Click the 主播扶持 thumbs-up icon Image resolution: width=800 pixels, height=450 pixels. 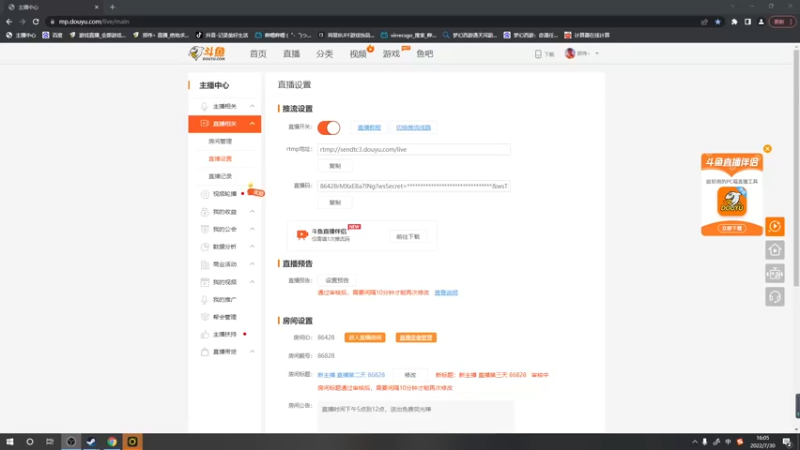[x=205, y=334]
